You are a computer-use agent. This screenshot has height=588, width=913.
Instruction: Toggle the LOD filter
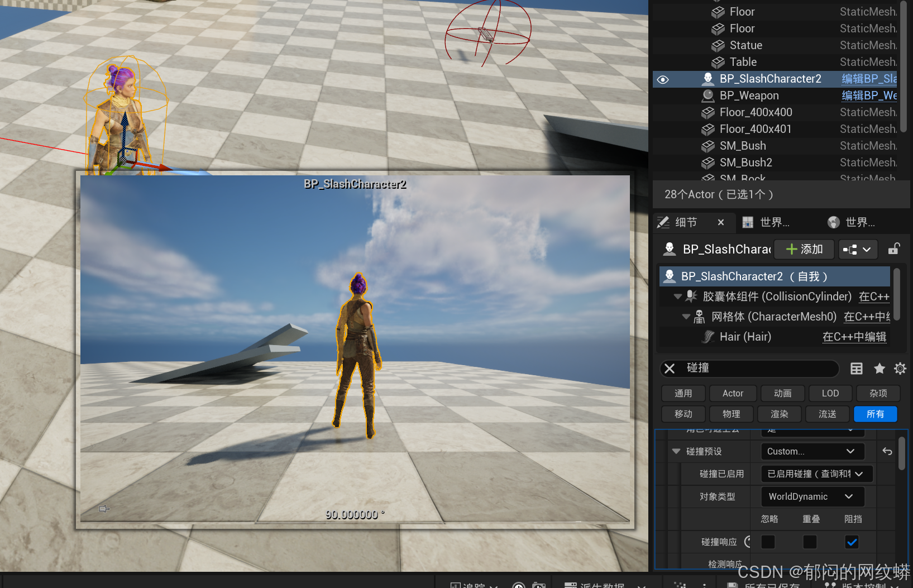point(830,394)
